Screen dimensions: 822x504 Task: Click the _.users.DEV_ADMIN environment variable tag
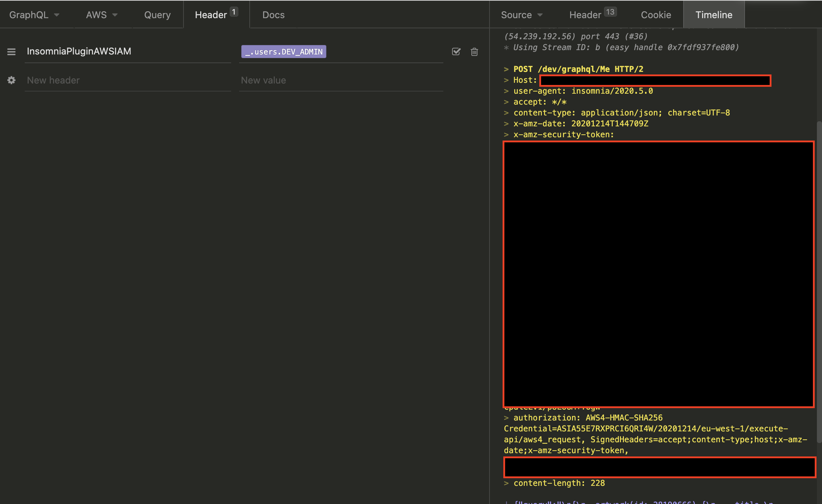pos(284,52)
